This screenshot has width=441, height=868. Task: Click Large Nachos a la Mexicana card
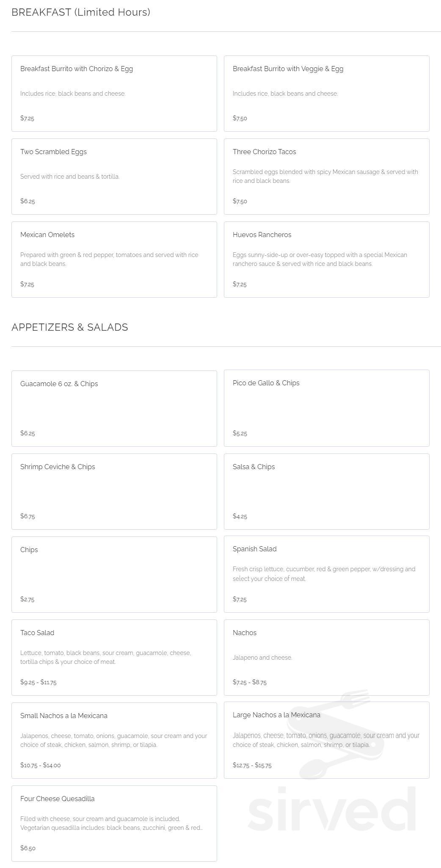(326, 740)
